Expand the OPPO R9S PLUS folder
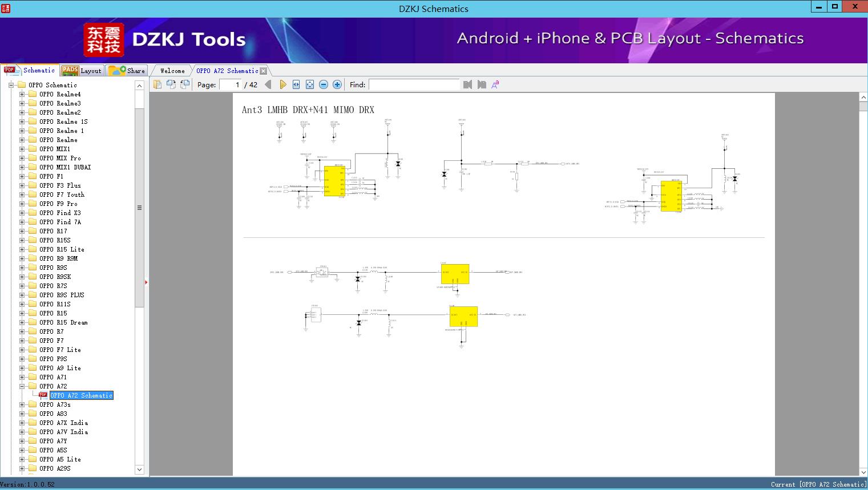This screenshot has height=490, width=868. pyautogui.click(x=22, y=295)
